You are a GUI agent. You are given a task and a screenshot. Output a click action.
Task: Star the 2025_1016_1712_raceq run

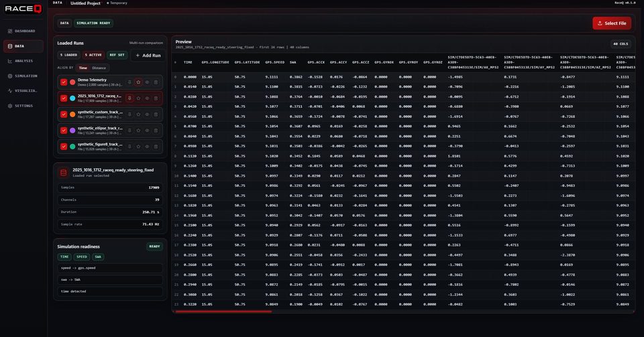138,98
